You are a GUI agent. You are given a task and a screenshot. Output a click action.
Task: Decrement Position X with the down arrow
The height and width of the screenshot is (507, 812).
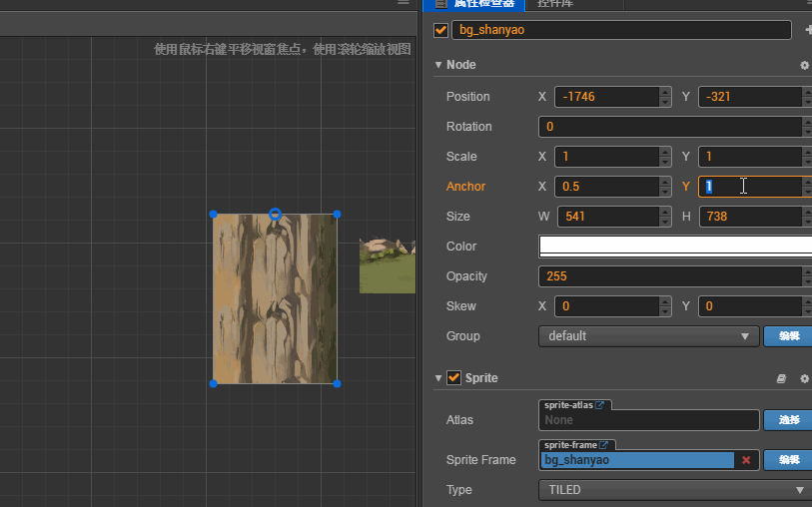coord(665,102)
